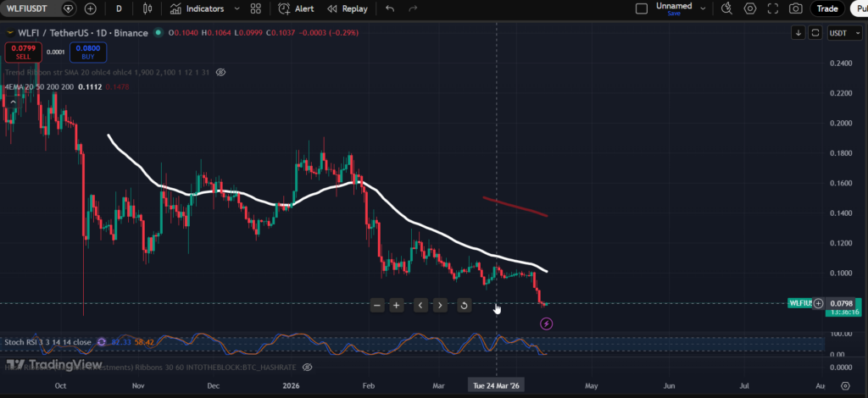The height and width of the screenshot is (398, 868).
Task: Take a chart snapshot with camera icon
Action: pos(796,8)
